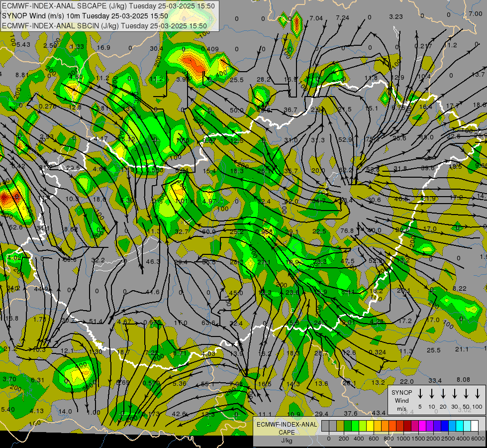
Task: Click the 30 m/s wind arrow in legend
Action: [455, 393]
